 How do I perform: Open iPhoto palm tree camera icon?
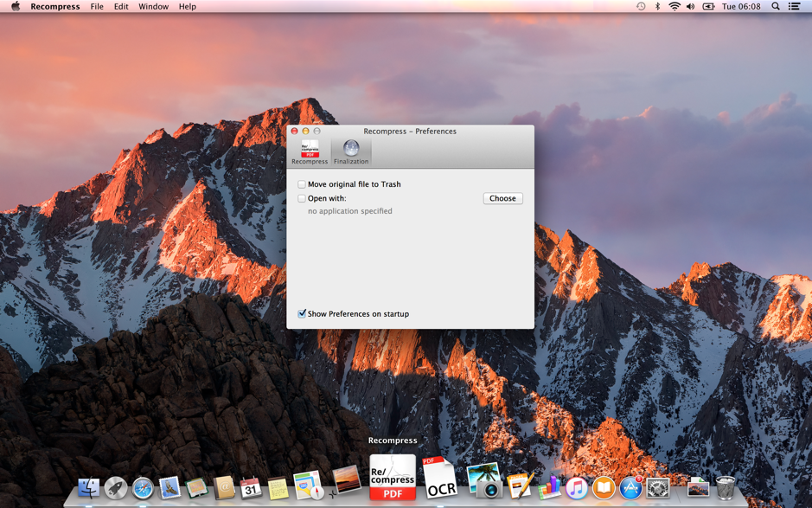484,480
